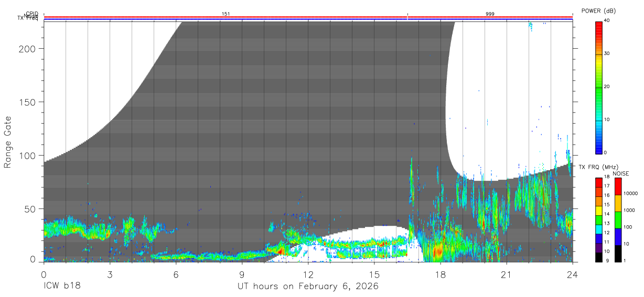The width and height of the screenshot is (644, 297).
Task: Click the 10000 label on noise scale
Action: 631,194
